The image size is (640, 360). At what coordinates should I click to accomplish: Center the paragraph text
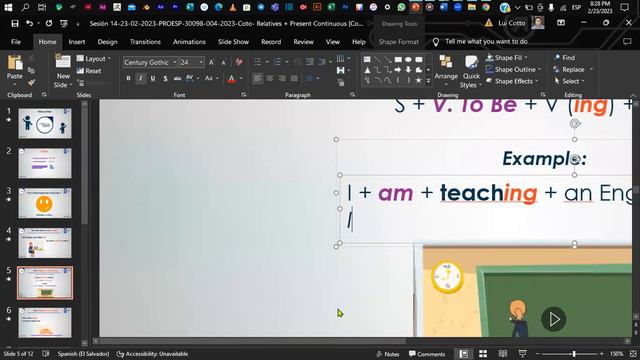270,78
